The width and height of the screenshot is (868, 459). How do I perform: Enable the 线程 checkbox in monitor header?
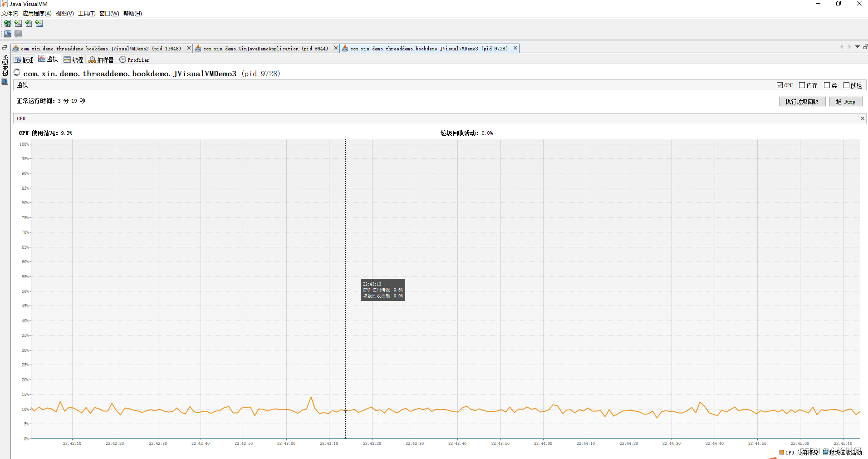coord(846,85)
